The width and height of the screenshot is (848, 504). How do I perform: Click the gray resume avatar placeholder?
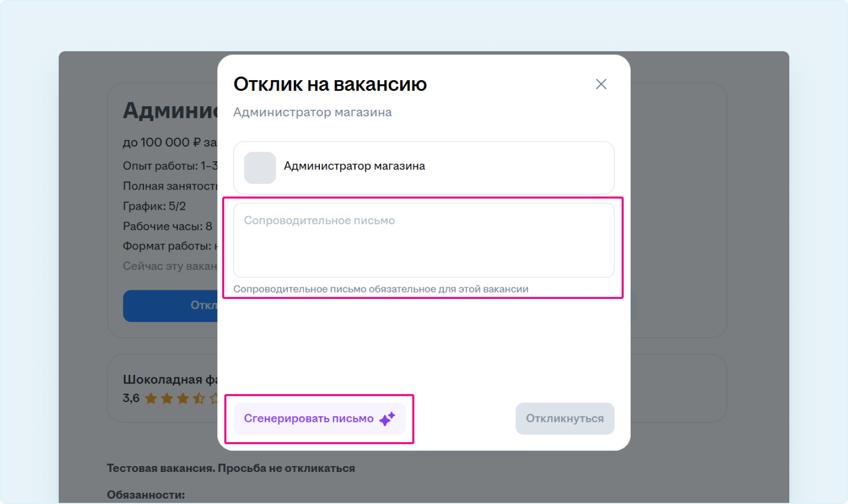[x=260, y=168]
